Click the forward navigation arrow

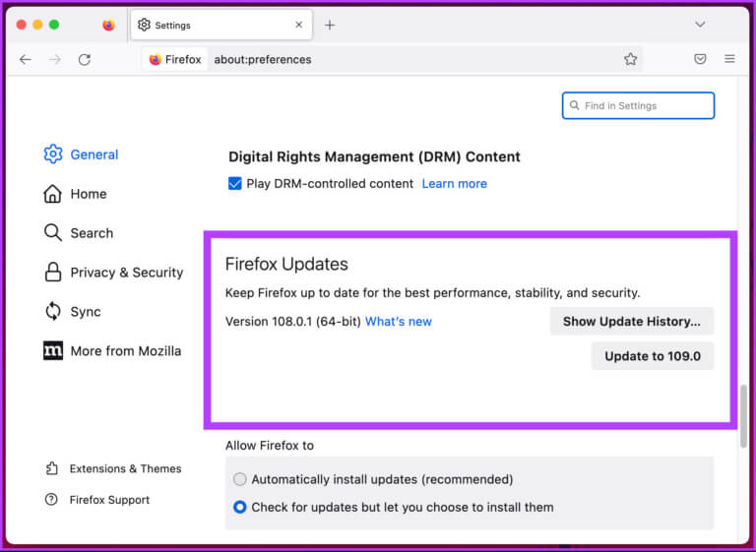pyautogui.click(x=54, y=59)
